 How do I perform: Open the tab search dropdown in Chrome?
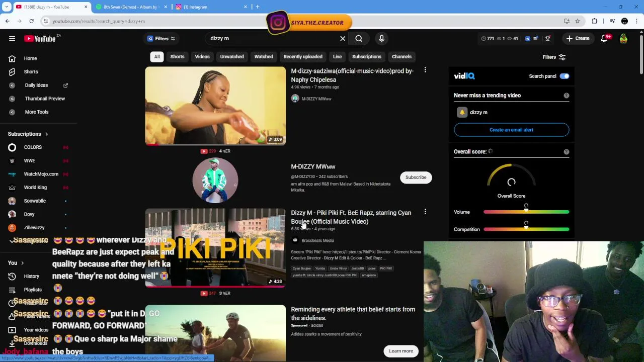(x=7, y=7)
